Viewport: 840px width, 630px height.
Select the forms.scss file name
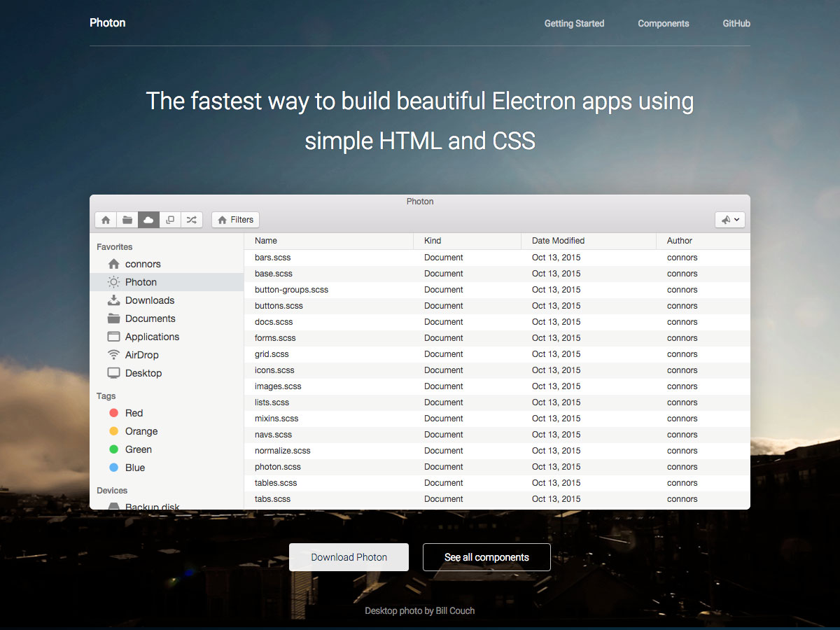pos(275,338)
